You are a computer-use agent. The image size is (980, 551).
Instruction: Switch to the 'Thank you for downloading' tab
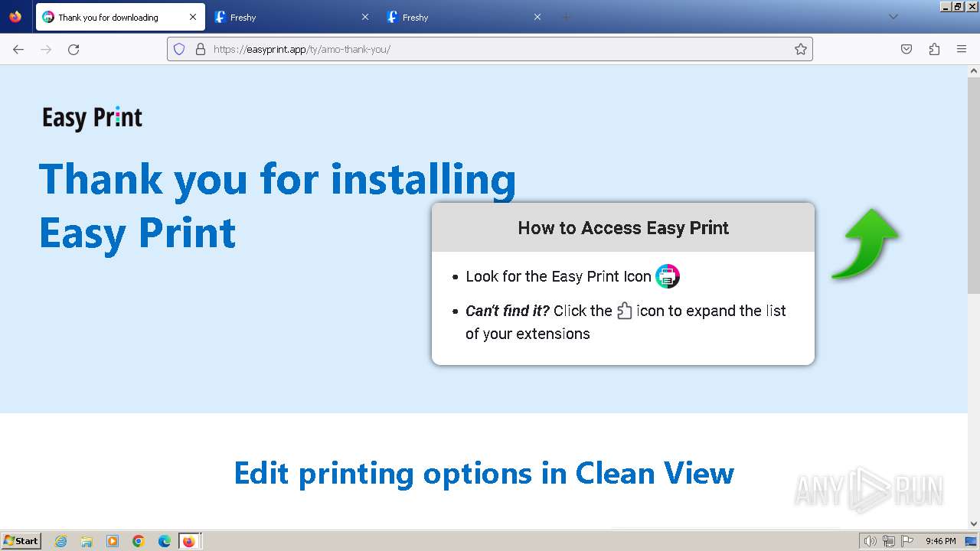pos(120,17)
